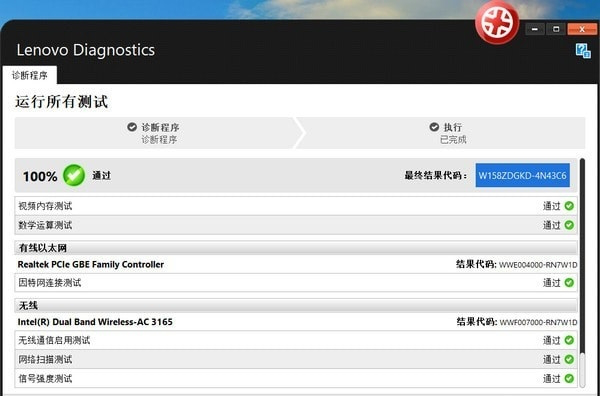Click the red Lenovo Solution Center cross logo
600x411 pixels.
tap(497, 22)
